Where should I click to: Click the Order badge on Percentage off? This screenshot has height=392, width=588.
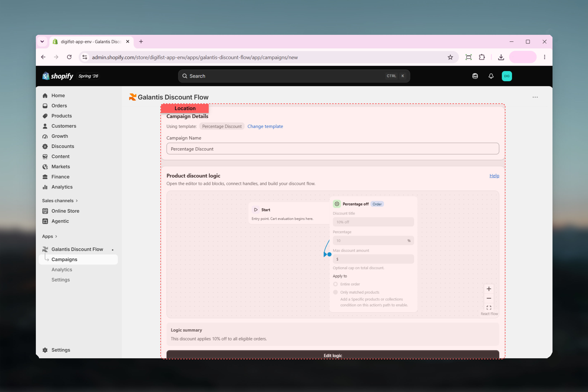coord(377,204)
